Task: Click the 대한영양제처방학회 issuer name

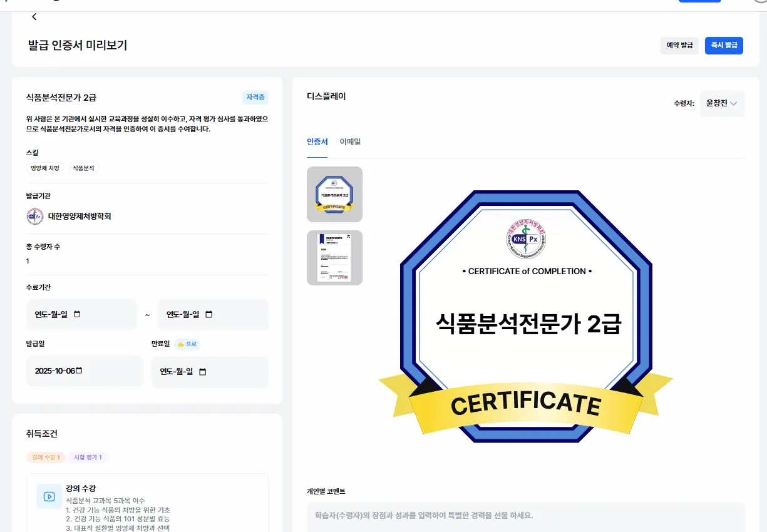Action: click(x=80, y=217)
